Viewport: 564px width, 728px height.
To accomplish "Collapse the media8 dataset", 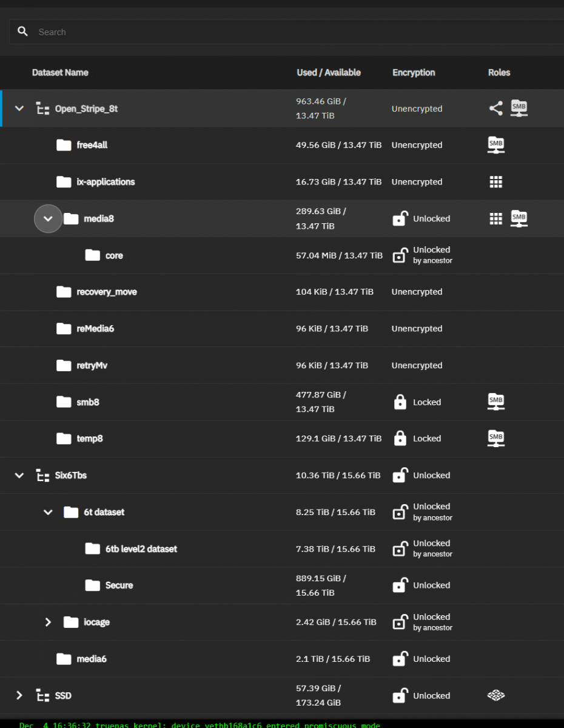I will [49, 218].
